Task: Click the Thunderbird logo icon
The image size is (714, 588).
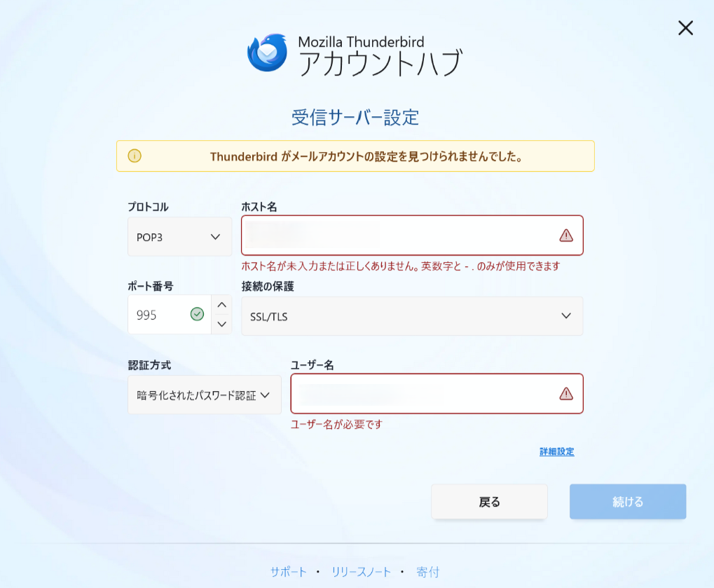Action: coord(265,51)
